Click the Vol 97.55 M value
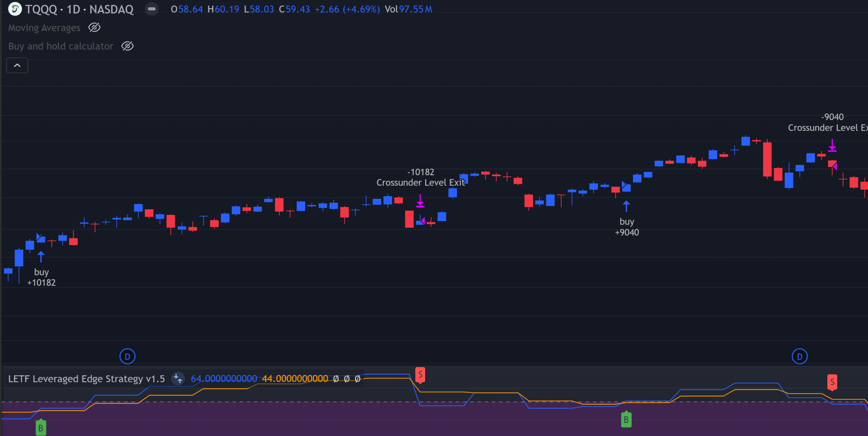 pos(409,9)
